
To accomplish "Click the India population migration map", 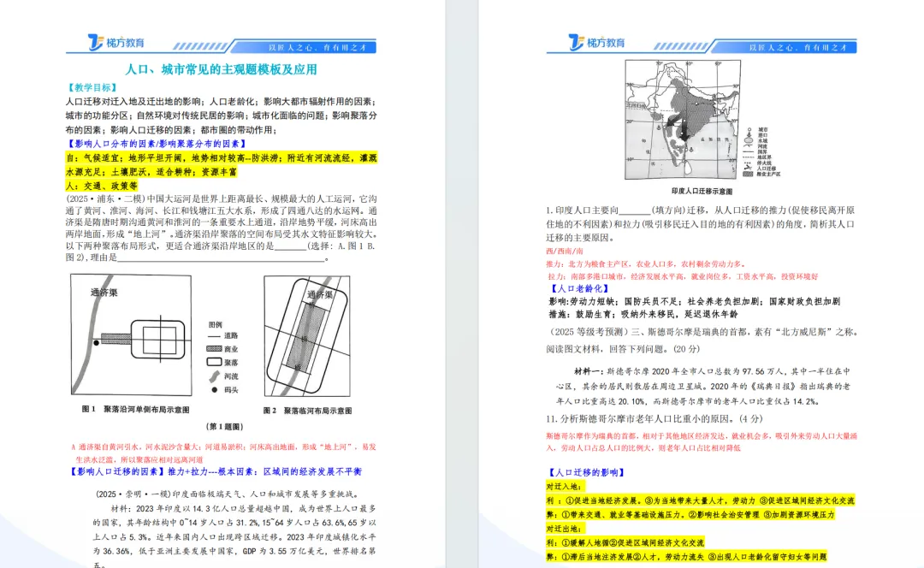I will coord(683,120).
